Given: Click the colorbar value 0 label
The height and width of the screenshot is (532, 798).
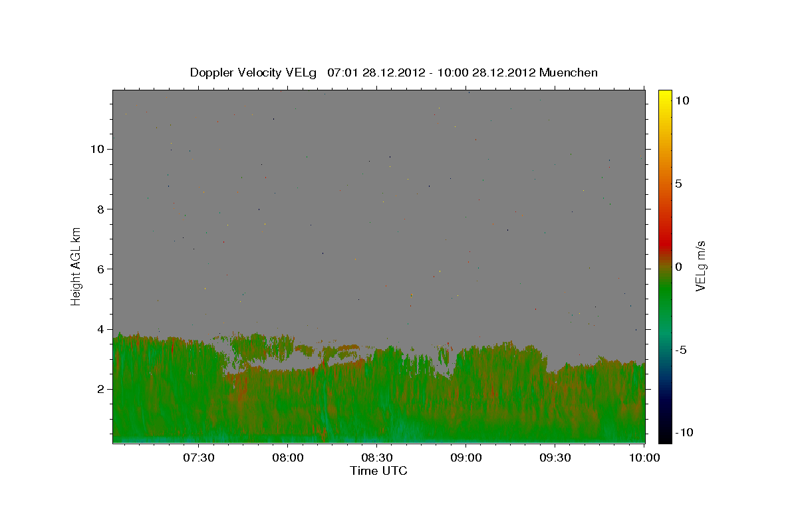Looking at the screenshot, I should [678, 267].
